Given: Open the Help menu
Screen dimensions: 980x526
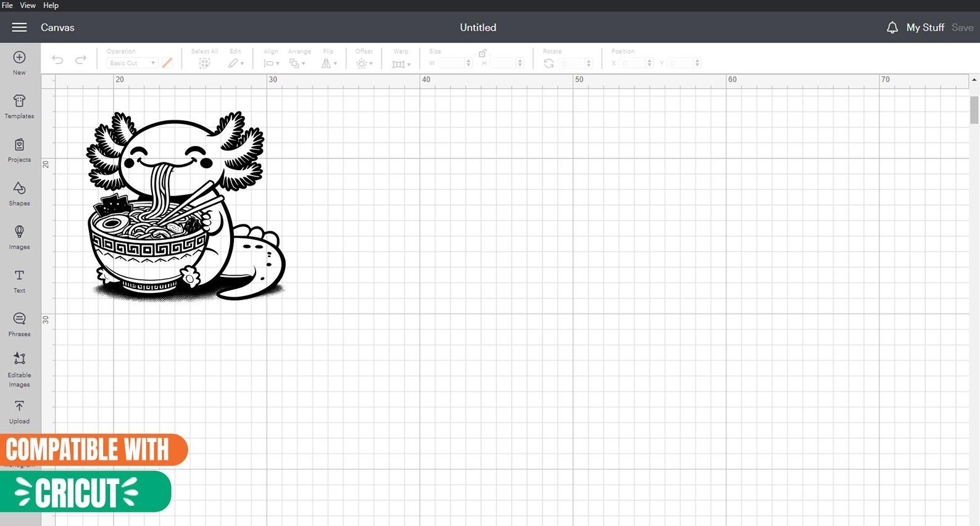Looking at the screenshot, I should [x=51, y=5].
